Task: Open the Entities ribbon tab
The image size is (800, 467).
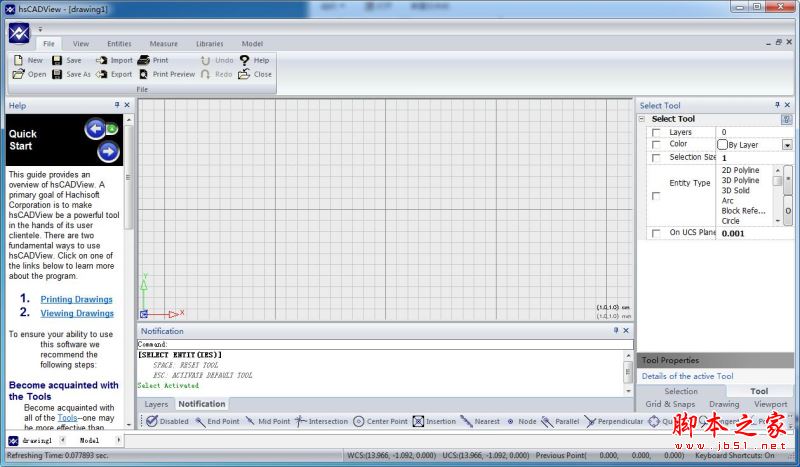Action: 119,44
